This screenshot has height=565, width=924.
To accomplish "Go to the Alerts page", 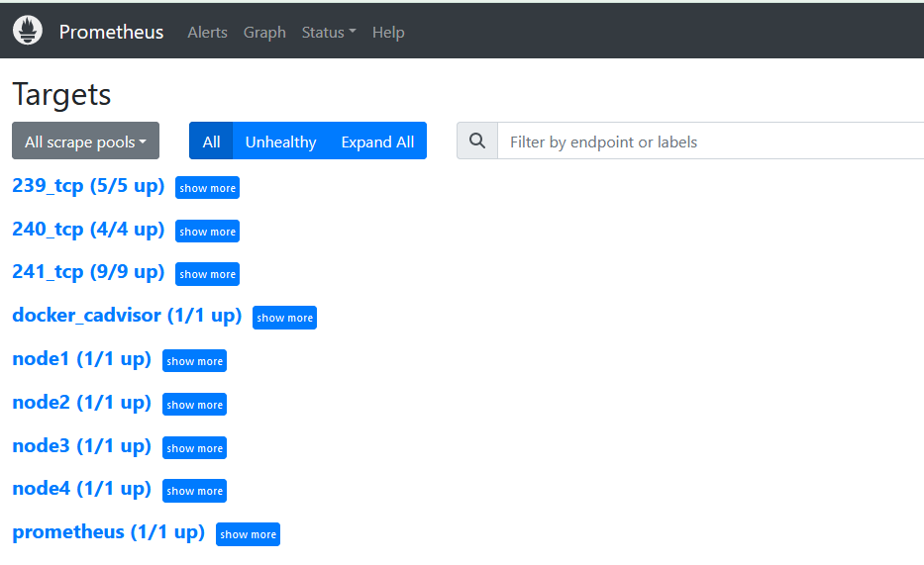I will 207,33.
